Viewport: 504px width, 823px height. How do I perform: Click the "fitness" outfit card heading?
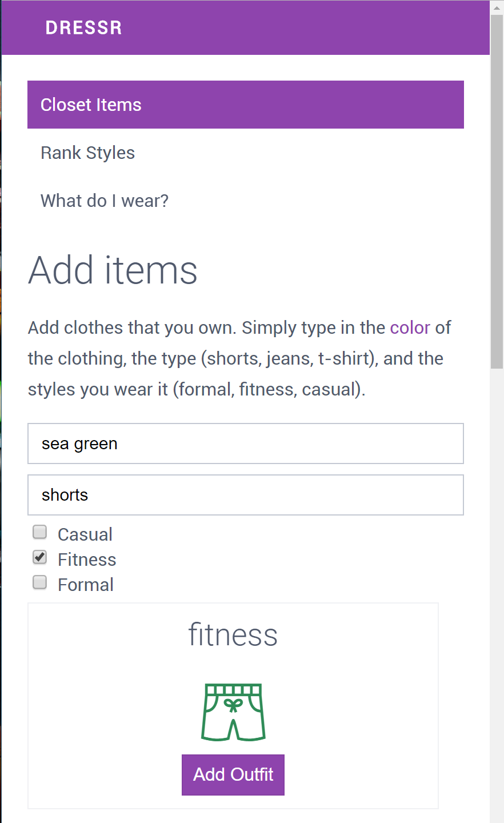click(233, 635)
